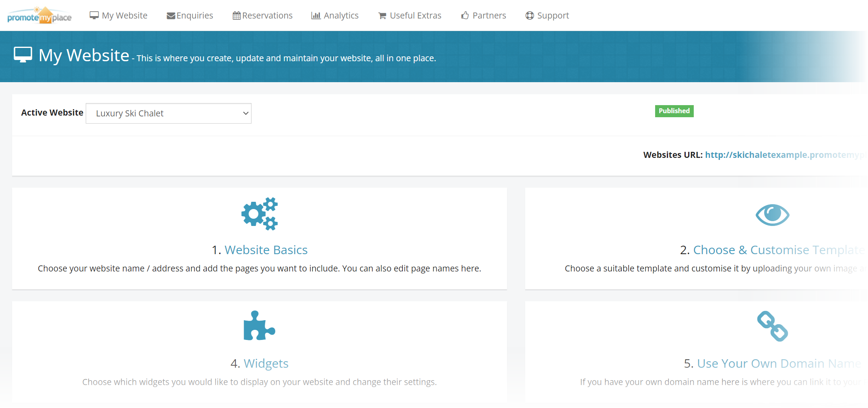Go to the Widgets settings link
Viewport: 868px width, 408px height.
coord(266,364)
